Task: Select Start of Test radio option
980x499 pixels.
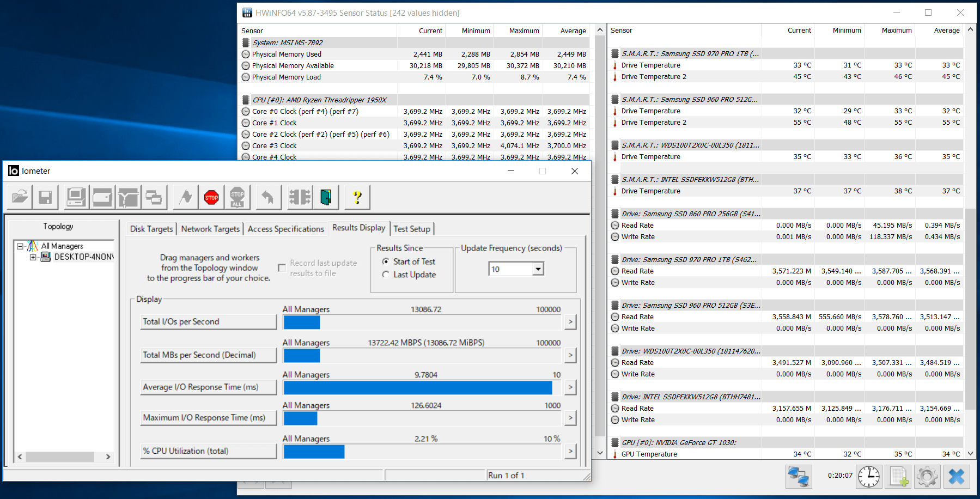Action: click(386, 261)
